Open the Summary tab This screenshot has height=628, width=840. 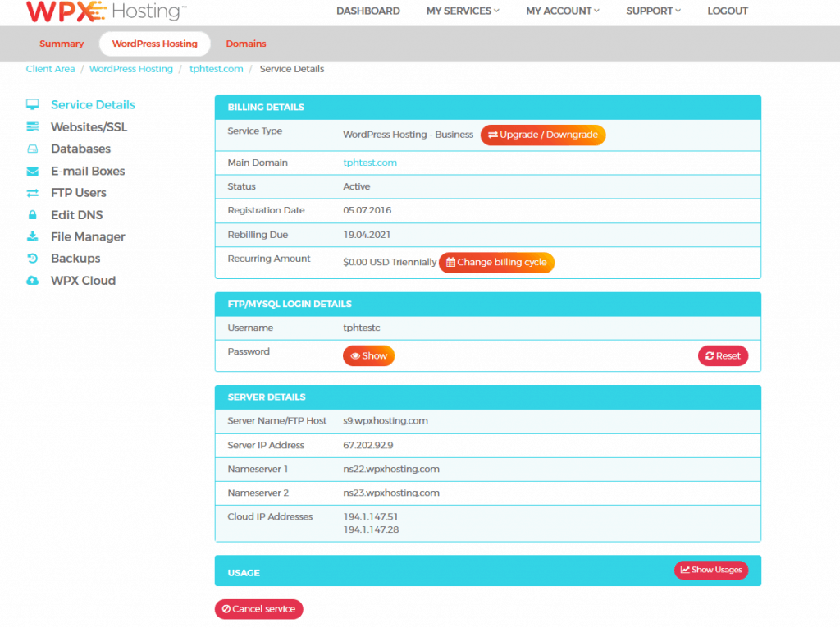62,44
